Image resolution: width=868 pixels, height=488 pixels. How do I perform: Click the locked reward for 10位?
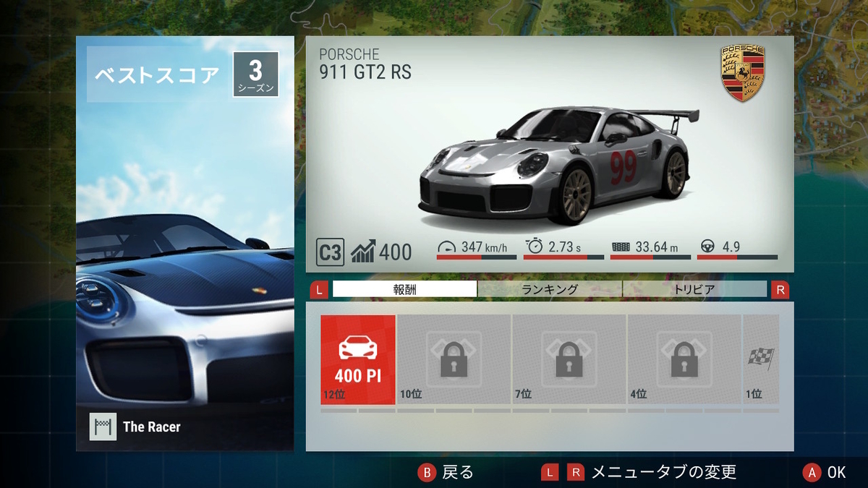(x=454, y=359)
